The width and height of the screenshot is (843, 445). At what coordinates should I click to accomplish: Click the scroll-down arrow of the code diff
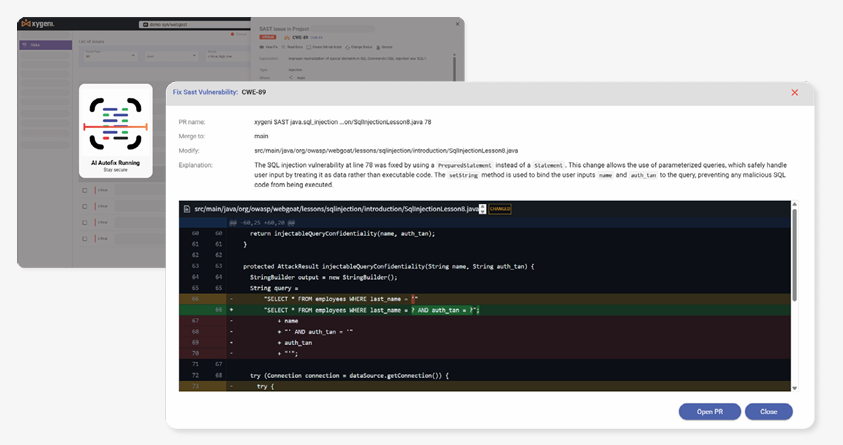click(795, 387)
